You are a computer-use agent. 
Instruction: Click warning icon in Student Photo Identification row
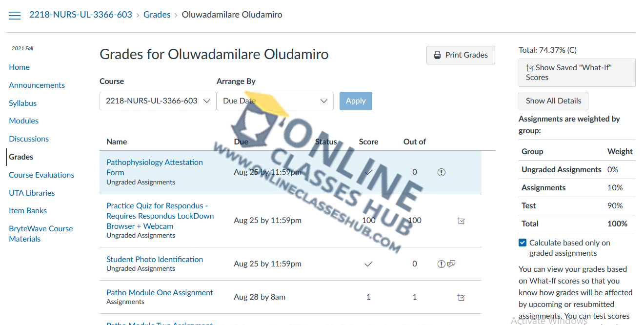point(441,264)
